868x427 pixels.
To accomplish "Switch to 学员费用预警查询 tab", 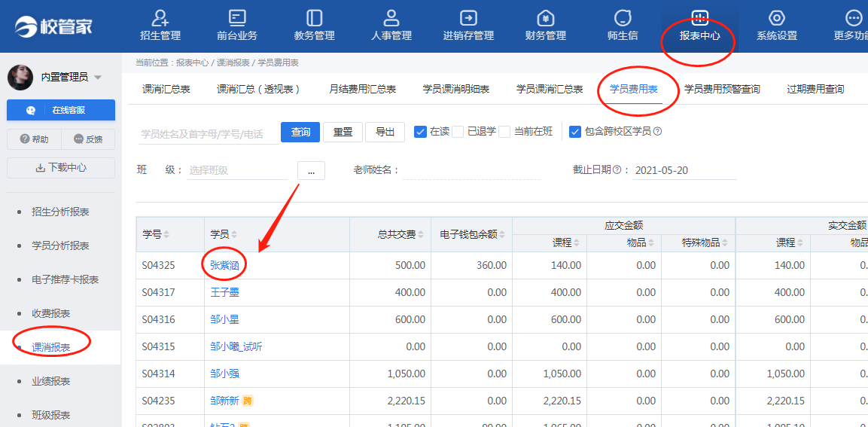I will 723,89.
